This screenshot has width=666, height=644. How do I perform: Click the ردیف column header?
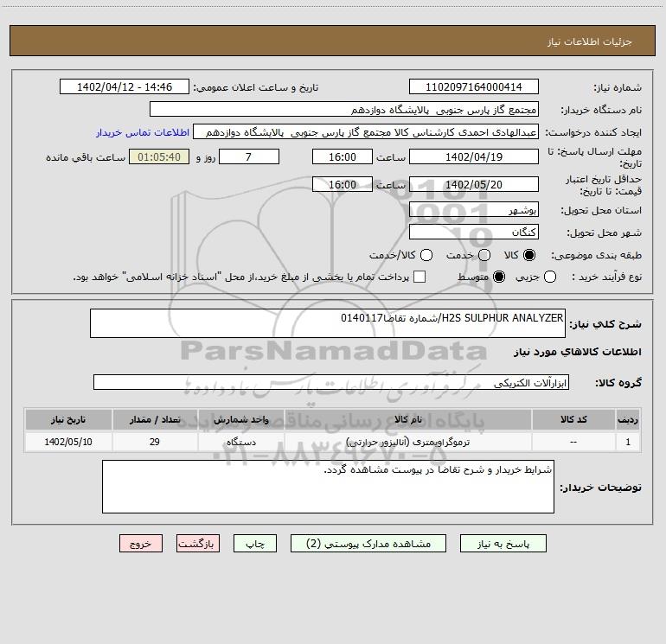point(628,419)
